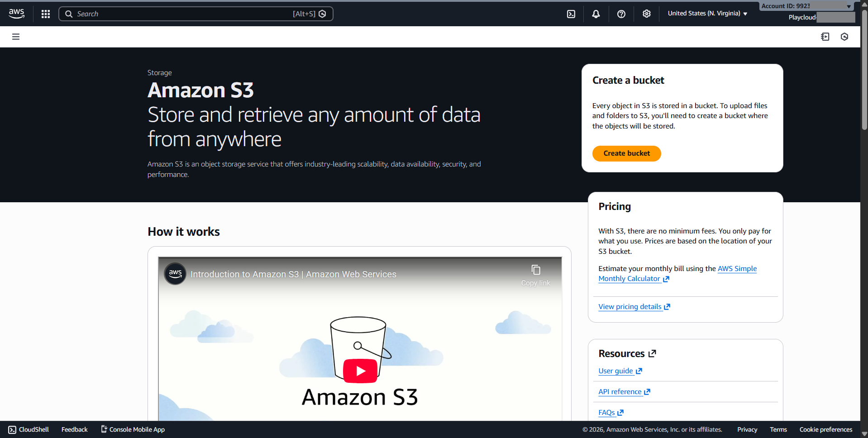The image size is (868, 438).
Task: Open CloudShell in the footer
Action: pos(29,429)
